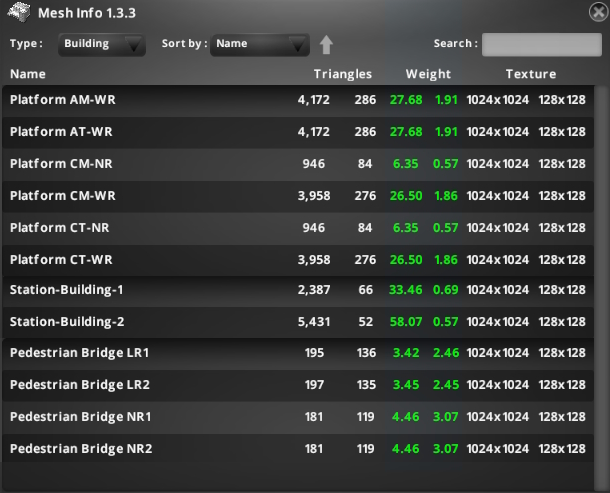Select the Pedestrian Bridge LR1 row
610x493 pixels.
(x=298, y=353)
